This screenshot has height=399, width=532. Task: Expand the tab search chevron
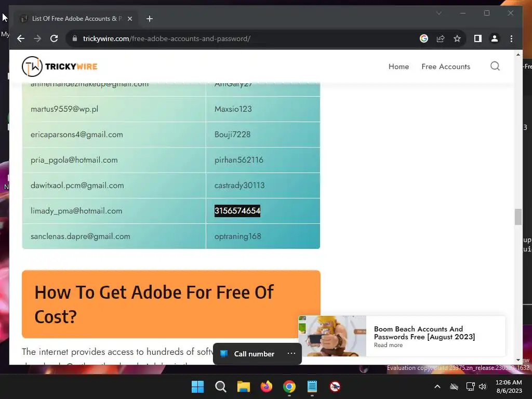click(x=438, y=13)
